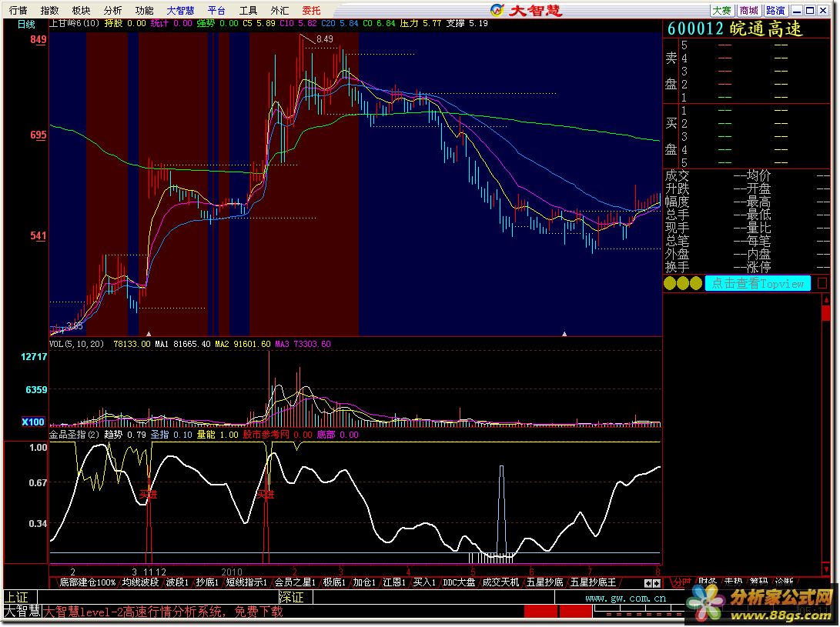This screenshot has width=840, height=627.
Task: Click the third yellow circle indicator
Action: (695, 283)
